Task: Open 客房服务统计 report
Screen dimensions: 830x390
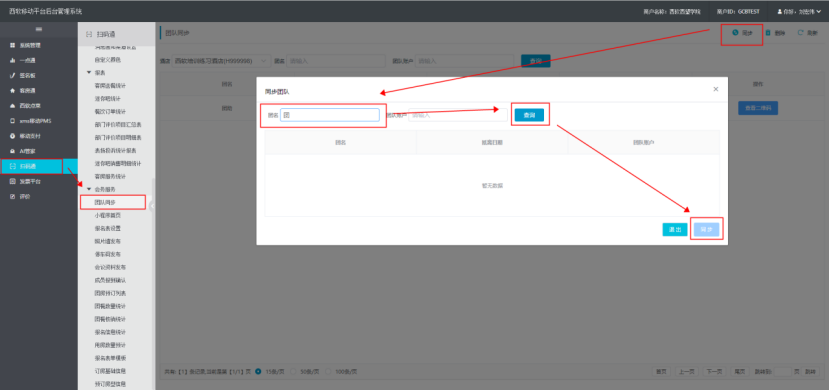Action: [111, 176]
